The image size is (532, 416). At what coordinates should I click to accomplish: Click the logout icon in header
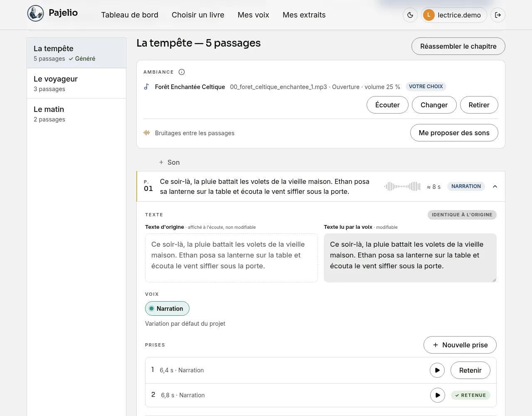click(x=498, y=15)
